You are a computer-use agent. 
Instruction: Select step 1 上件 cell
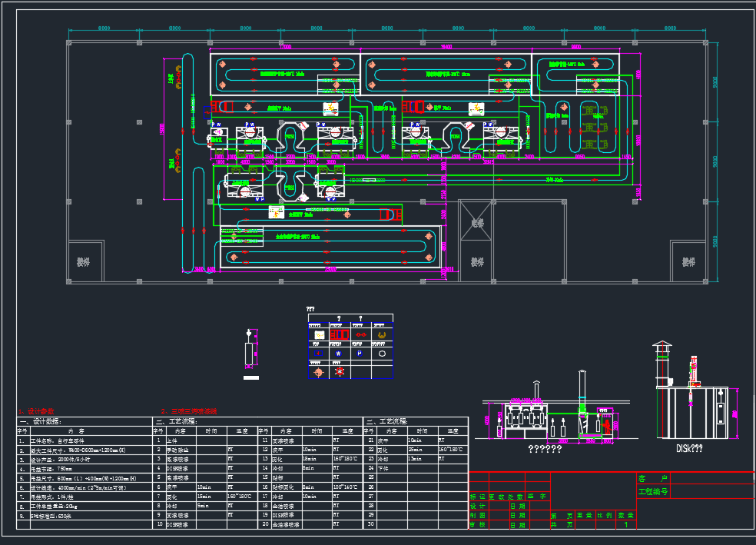(x=181, y=440)
